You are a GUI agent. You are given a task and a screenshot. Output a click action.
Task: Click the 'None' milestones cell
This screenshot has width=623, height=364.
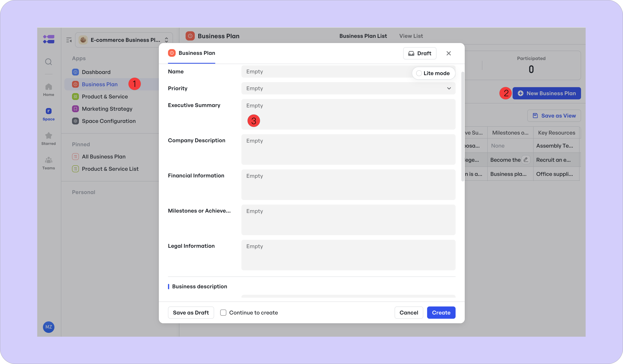click(510, 146)
